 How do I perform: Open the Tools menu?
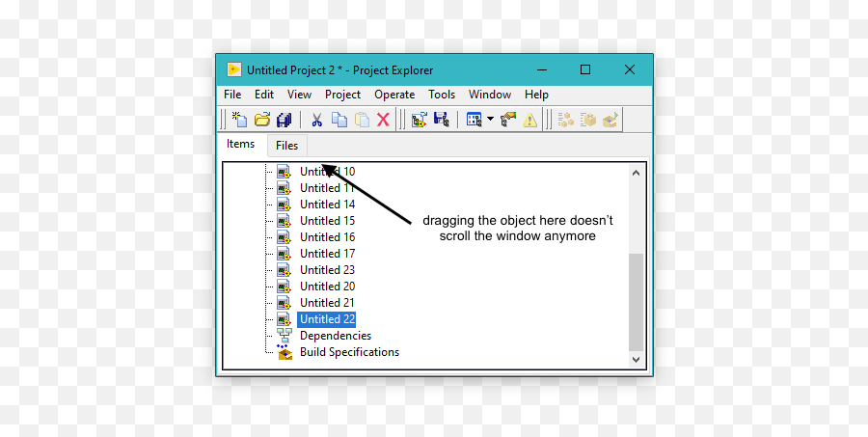(x=442, y=95)
